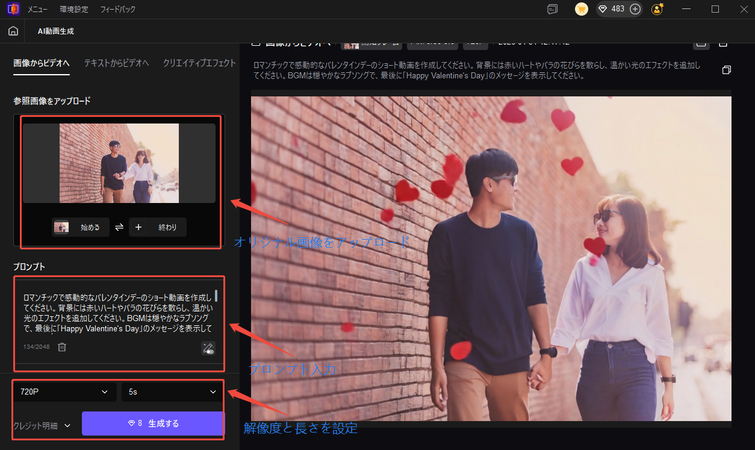The height and width of the screenshot is (450, 755).
Task: Open the 環境設定 menu
Action: tap(74, 9)
